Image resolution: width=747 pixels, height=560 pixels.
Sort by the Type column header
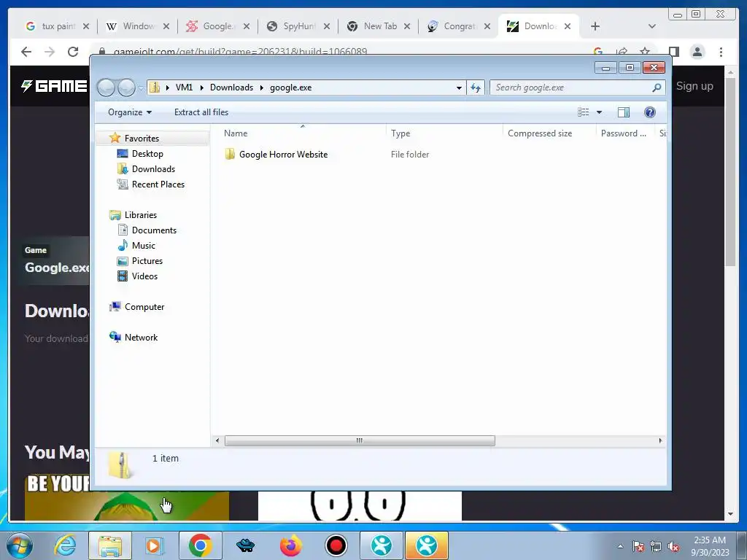(x=444, y=133)
